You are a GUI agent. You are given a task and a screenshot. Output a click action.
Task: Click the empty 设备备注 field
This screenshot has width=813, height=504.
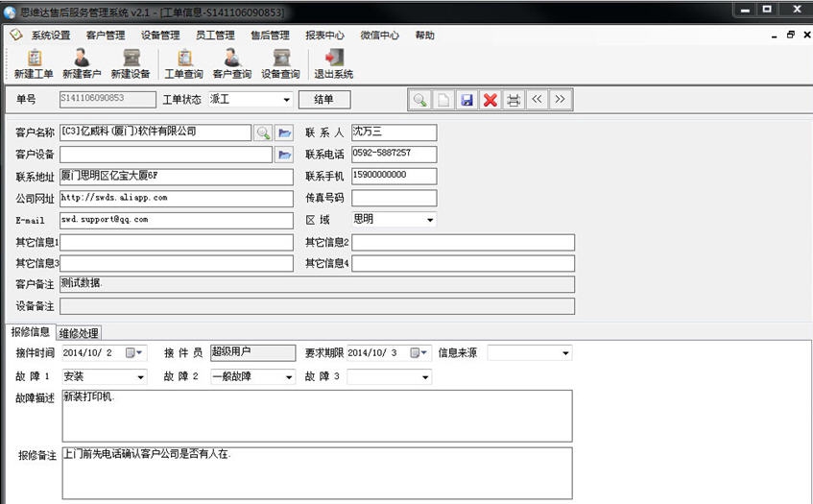click(317, 306)
